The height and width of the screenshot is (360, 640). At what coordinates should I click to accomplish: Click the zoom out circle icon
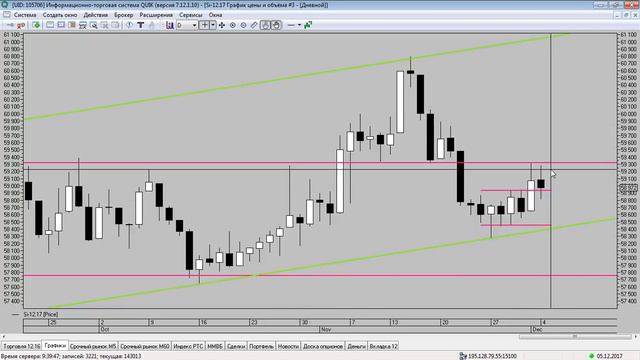(243, 25)
